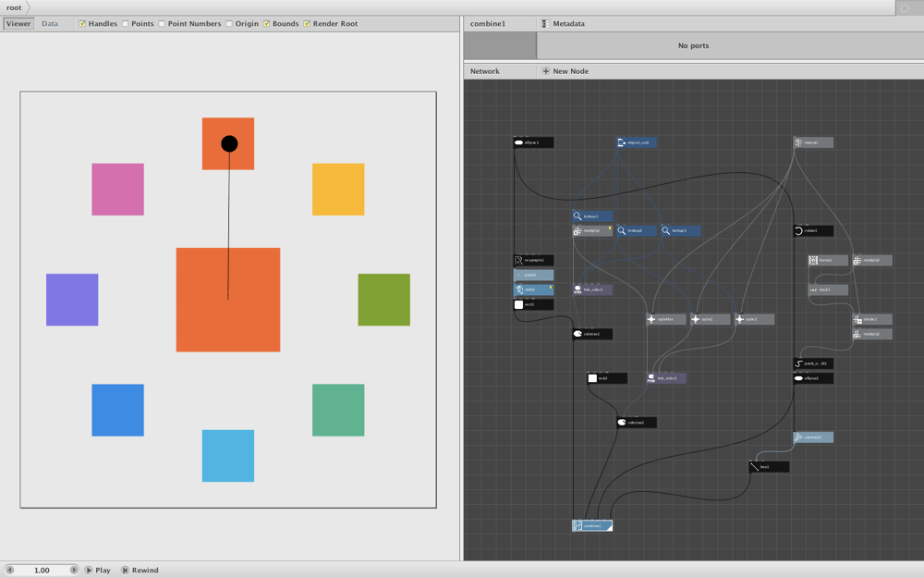Click the root breadcrumb
The image size is (924, 578).
point(14,7)
